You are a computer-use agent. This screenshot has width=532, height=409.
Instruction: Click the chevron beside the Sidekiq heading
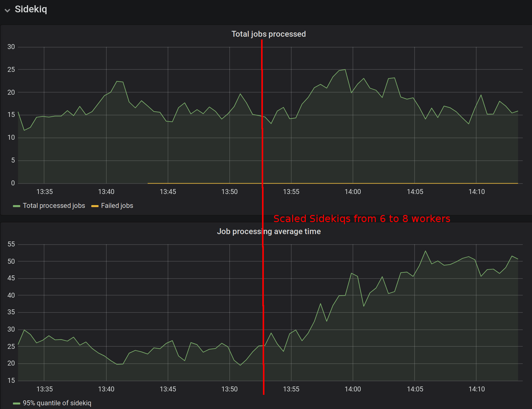tap(7, 10)
